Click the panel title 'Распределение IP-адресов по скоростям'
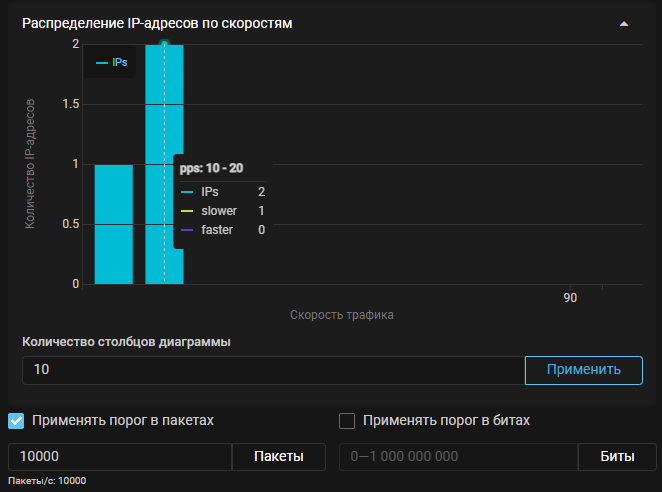The image size is (662, 492). [157, 24]
